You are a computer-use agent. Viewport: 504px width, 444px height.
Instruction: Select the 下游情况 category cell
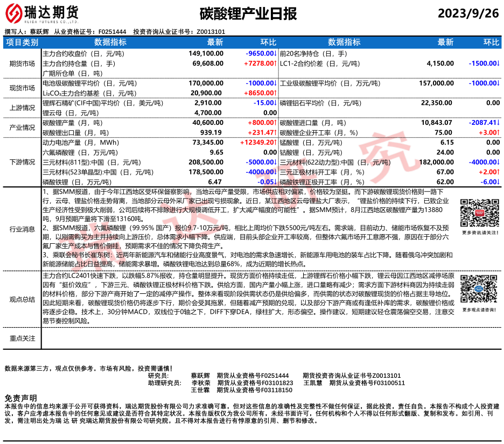point(22,162)
